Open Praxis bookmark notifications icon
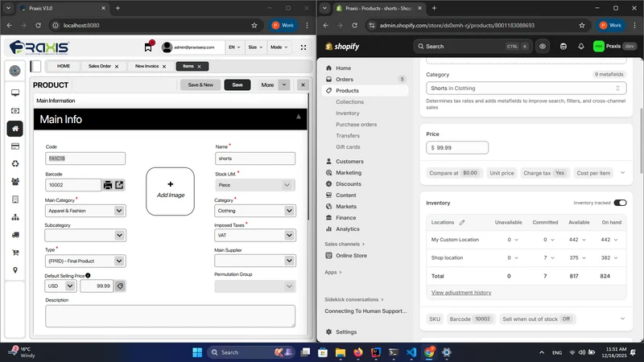 149,47
